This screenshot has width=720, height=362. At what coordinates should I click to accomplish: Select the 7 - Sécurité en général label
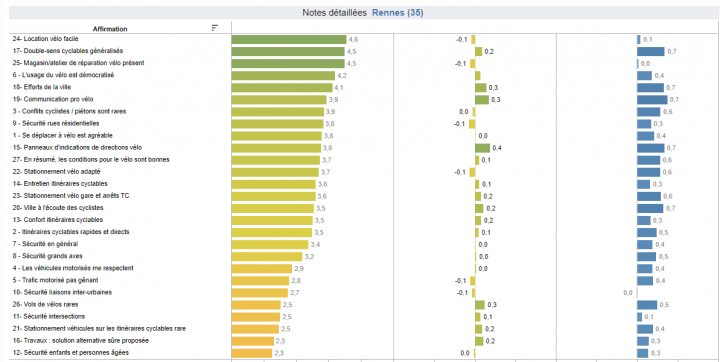[x=45, y=244]
